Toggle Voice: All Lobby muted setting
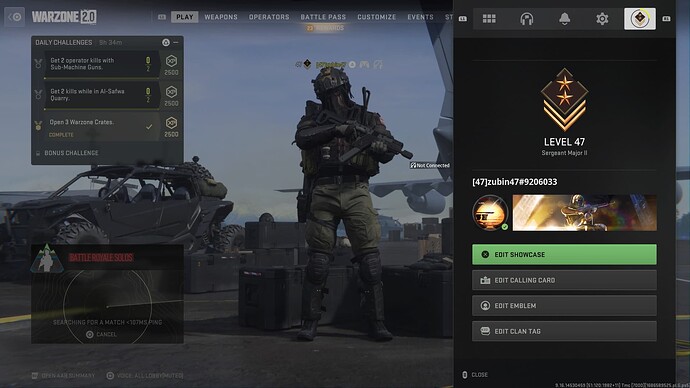The height and width of the screenshot is (388, 690). point(145,376)
